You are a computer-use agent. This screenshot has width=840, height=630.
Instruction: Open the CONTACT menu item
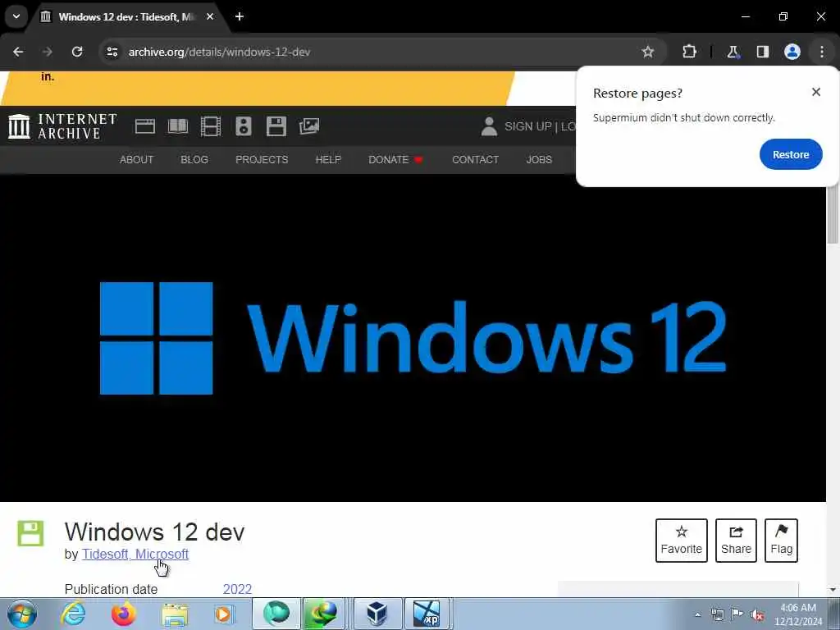click(475, 160)
